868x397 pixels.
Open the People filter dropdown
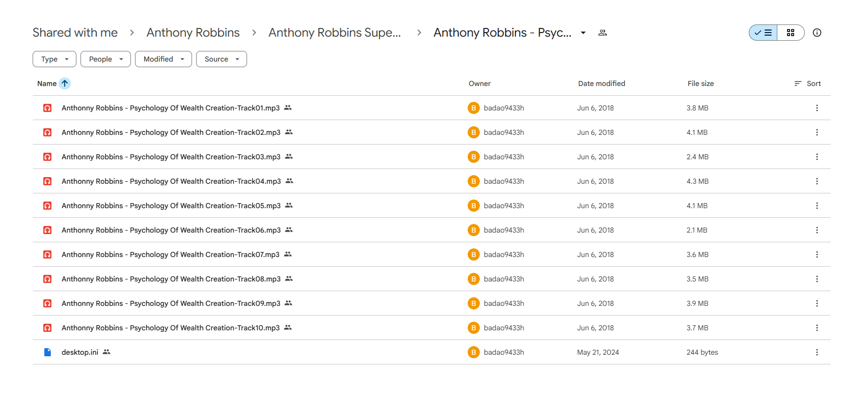[x=106, y=59]
